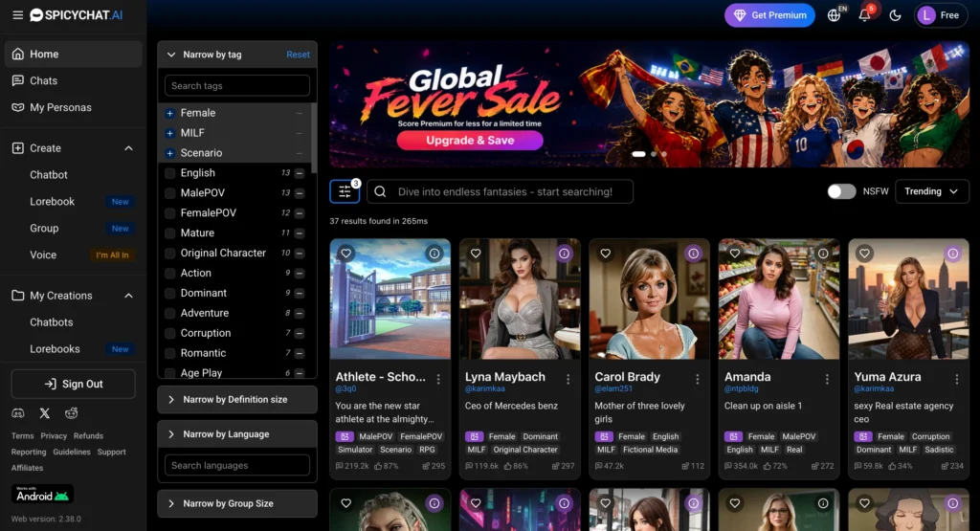Click the filter settings icon beside search
Viewport: 980px width, 531px height.
click(x=345, y=191)
